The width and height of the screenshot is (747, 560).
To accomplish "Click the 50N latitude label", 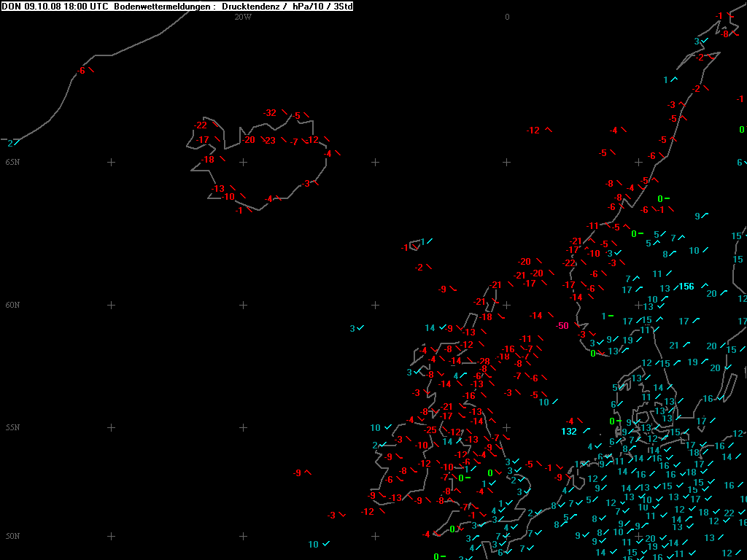I will coord(12,536).
